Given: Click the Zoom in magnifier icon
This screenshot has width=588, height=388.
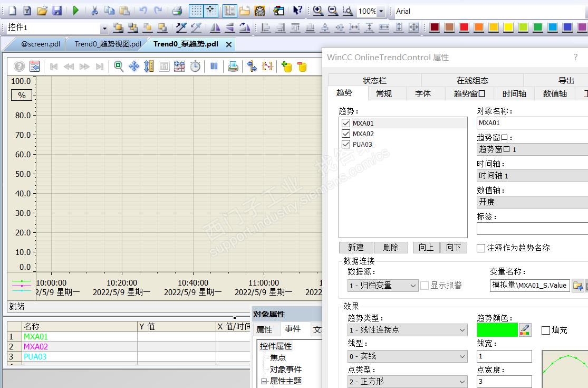Looking at the screenshot, I should pyautogui.click(x=318, y=11).
